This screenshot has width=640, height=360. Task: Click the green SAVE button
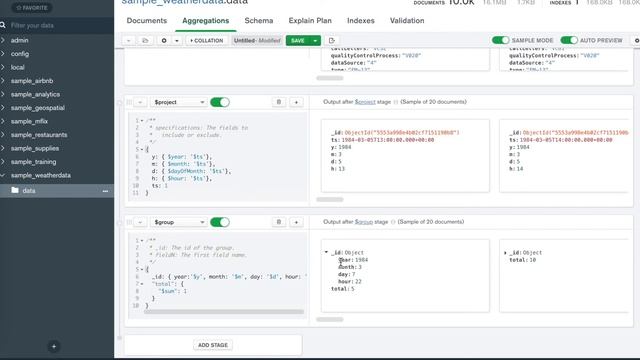[298, 40]
